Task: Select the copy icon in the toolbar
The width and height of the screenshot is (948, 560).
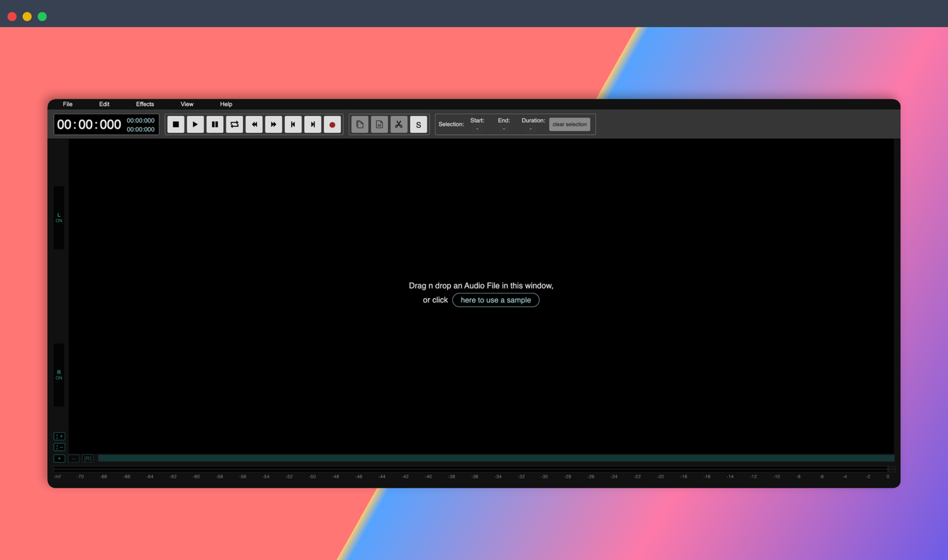Action: [359, 124]
